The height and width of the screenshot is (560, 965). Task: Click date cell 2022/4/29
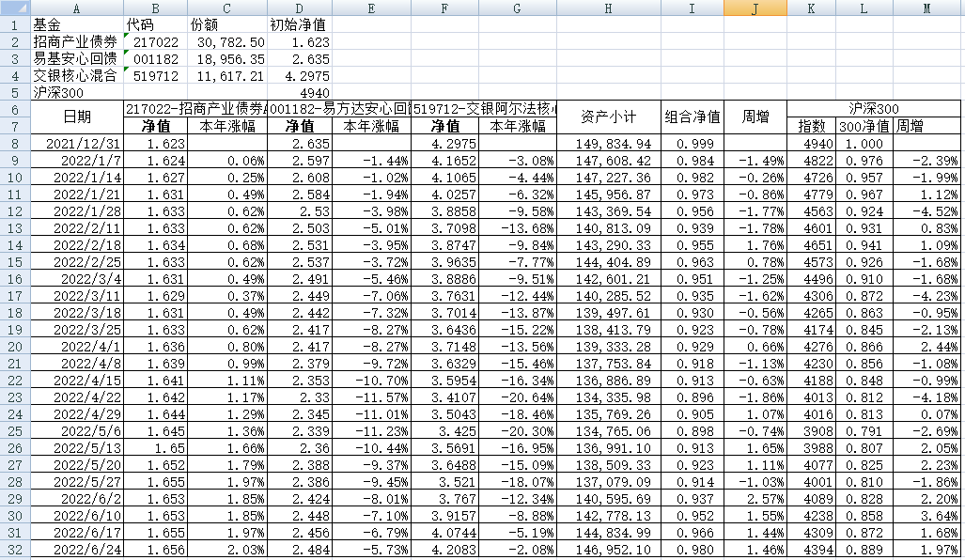point(77,414)
